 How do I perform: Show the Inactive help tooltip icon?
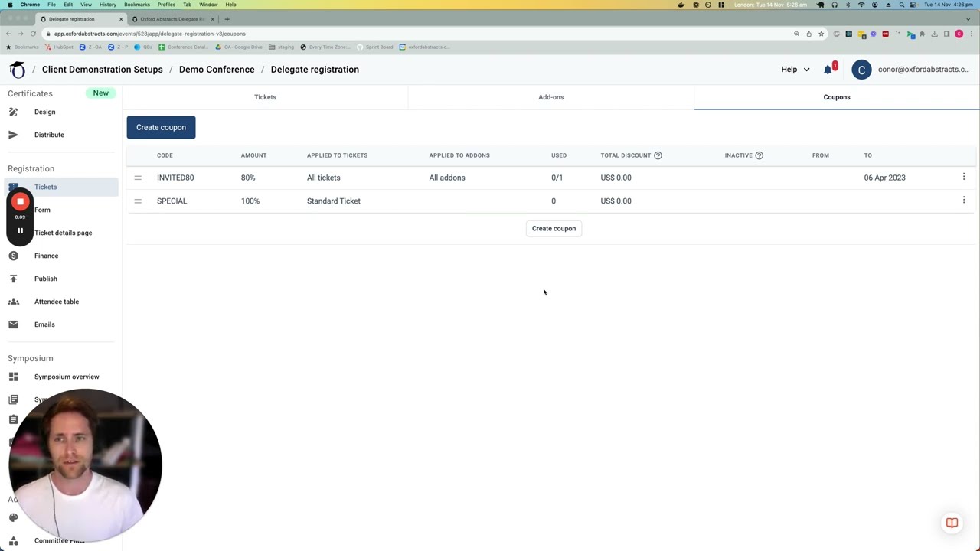(x=759, y=155)
